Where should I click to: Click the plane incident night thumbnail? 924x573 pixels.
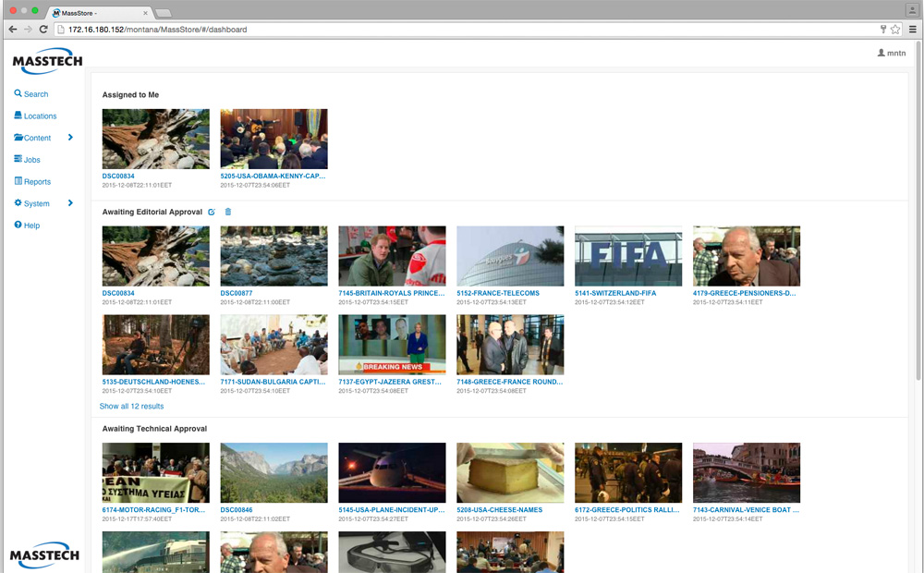point(392,473)
